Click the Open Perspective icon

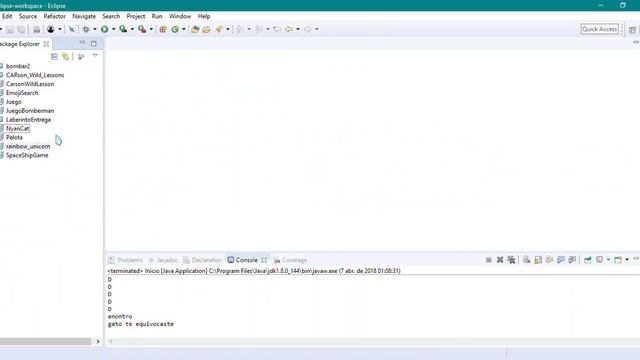(632, 29)
